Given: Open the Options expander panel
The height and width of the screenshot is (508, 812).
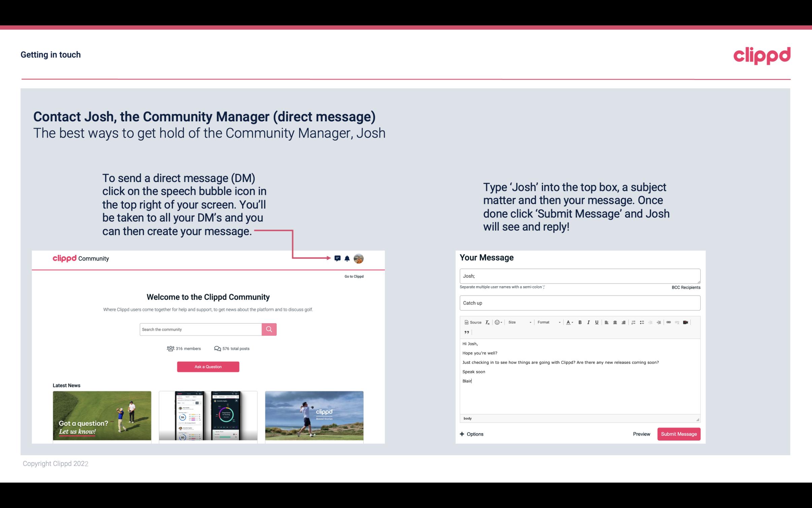Looking at the screenshot, I should [471, 434].
